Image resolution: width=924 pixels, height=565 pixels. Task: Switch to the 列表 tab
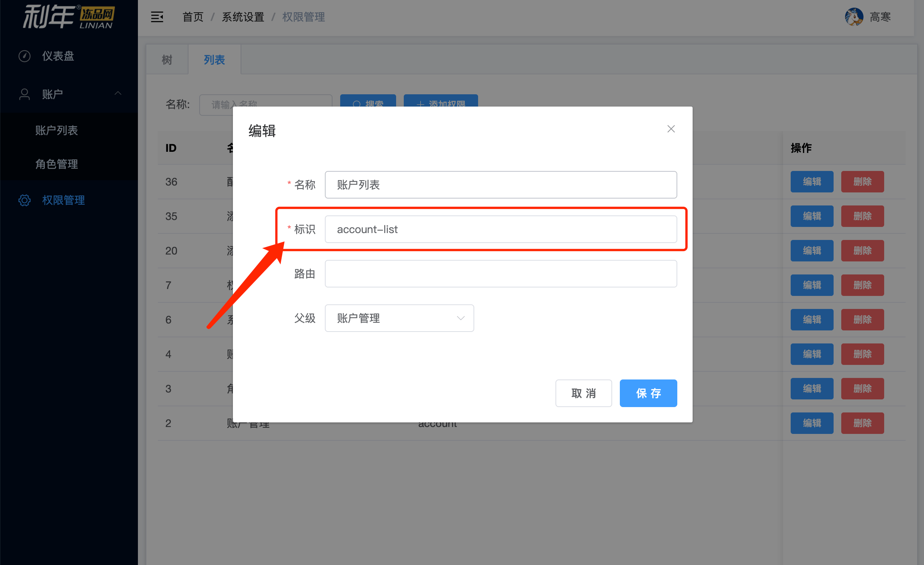tap(214, 59)
